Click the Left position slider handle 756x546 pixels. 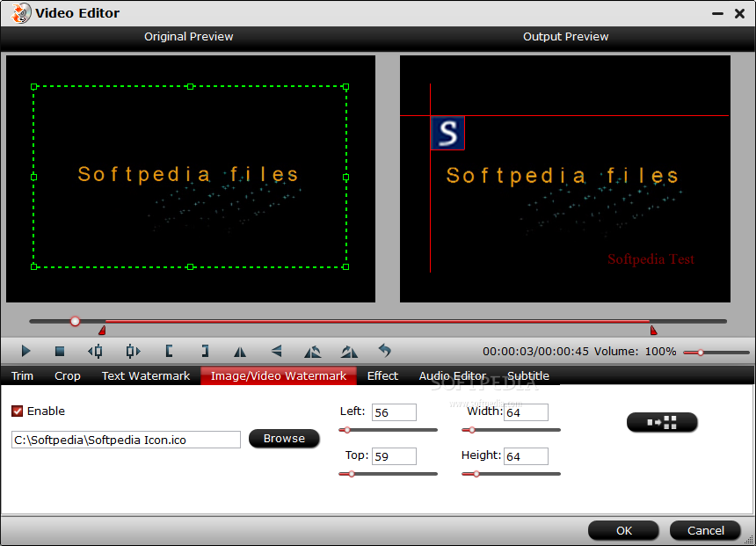click(x=347, y=430)
